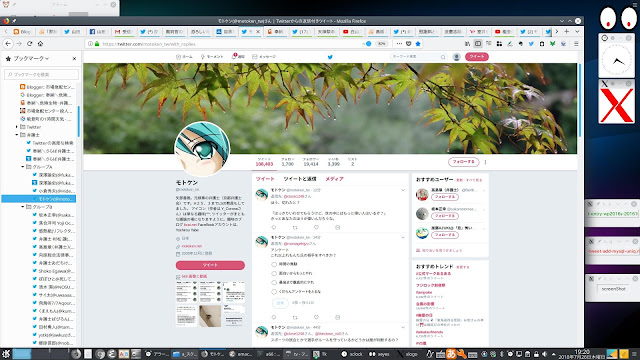Click the magnifier icon in Twitter search
Viewport: 640px width, 360px height.
pyautogui.click(x=443, y=57)
